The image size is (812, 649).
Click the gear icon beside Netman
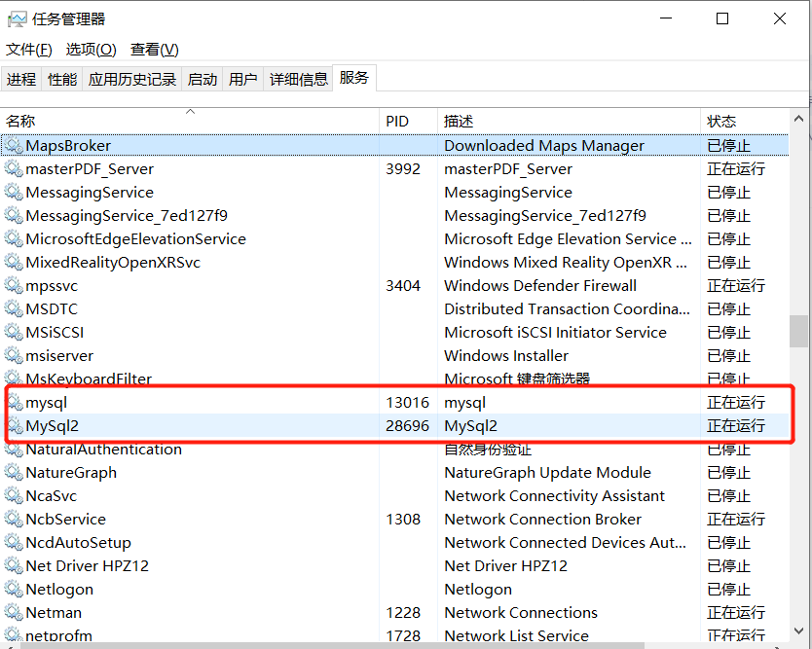tap(14, 612)
